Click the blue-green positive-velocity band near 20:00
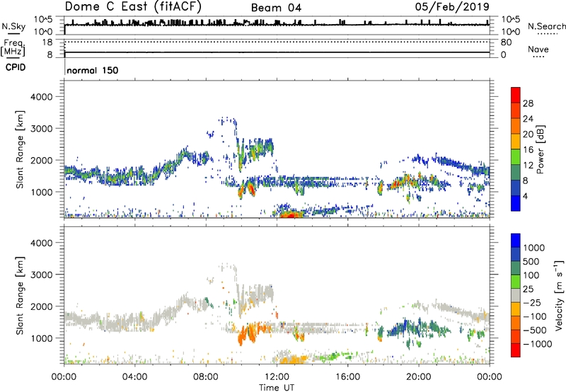 (x=419, y=328)
